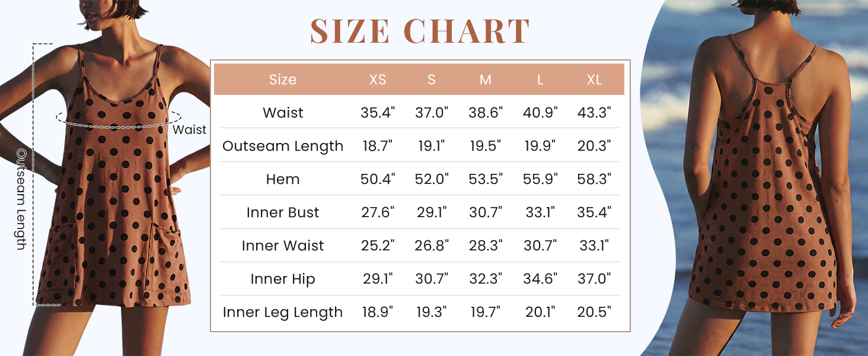Open the front-view polka dot dress photo
Screen dimensions: 868x356
106,178
